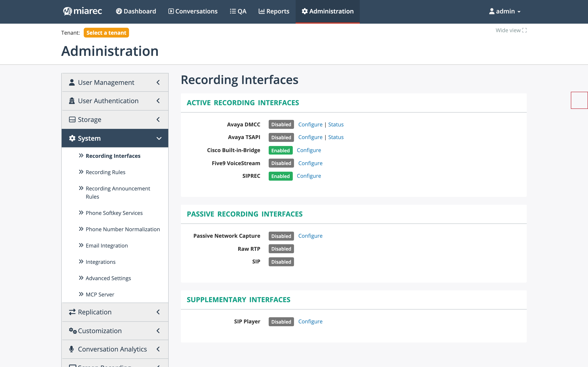Click Select a tenant button
The height and width of the screenshot is (367, 588).
(x=106, y=33)
